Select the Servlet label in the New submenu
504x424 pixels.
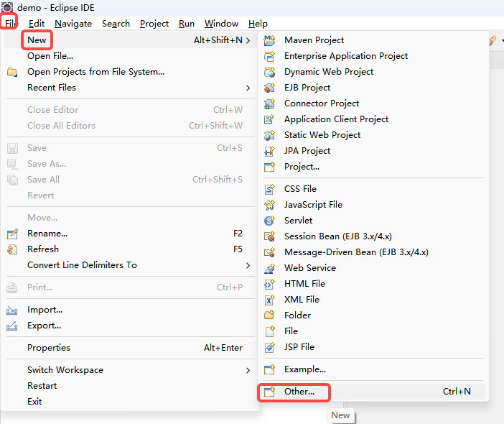tap(298, 221)
